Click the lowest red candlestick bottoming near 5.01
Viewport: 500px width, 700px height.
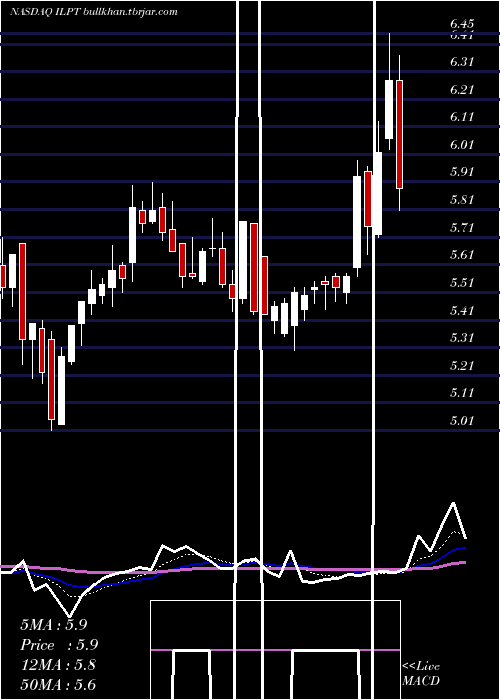pos(52,379)
